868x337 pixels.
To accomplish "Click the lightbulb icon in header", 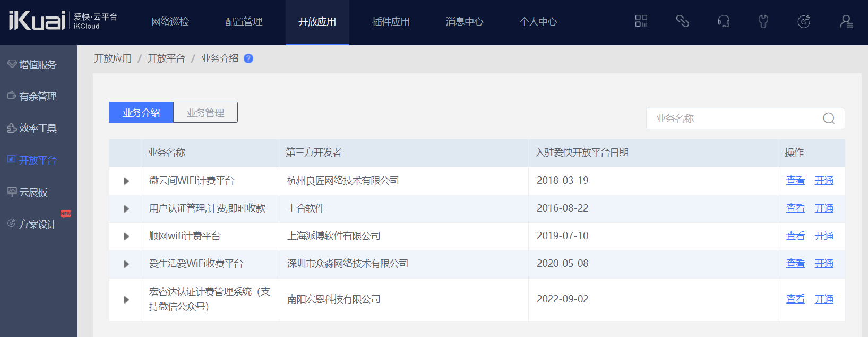I will (763, 21).
